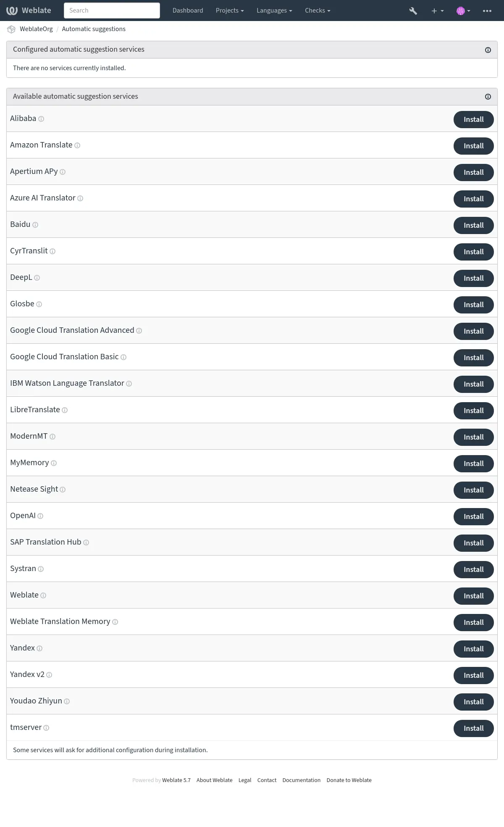This screenshot has width=504, height=827.
Task: Click info icon next to MyMemory
Action: [54, 463]
